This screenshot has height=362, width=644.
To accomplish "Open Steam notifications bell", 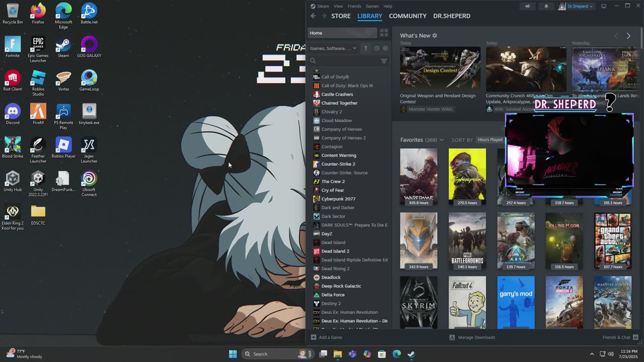I will [546, 6].
